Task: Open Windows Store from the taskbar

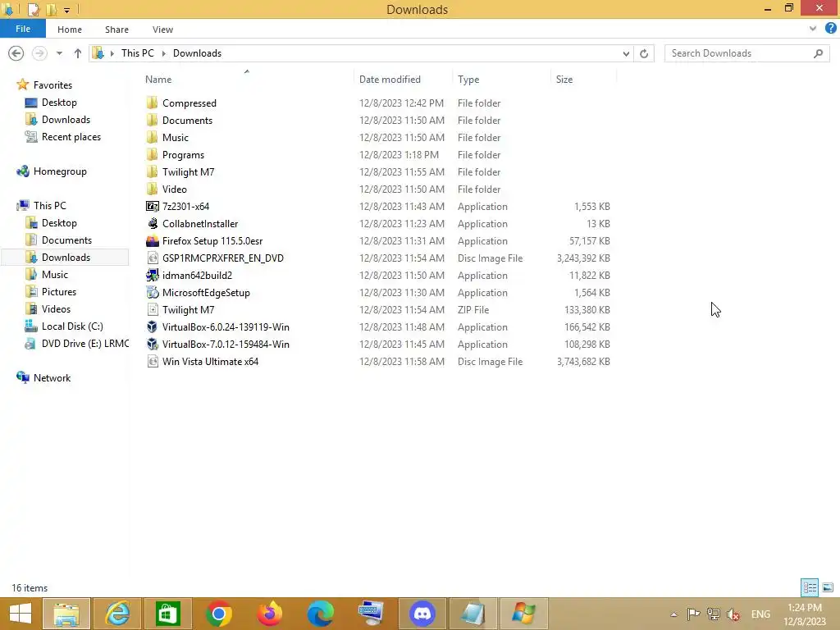Action: [167, 614]
